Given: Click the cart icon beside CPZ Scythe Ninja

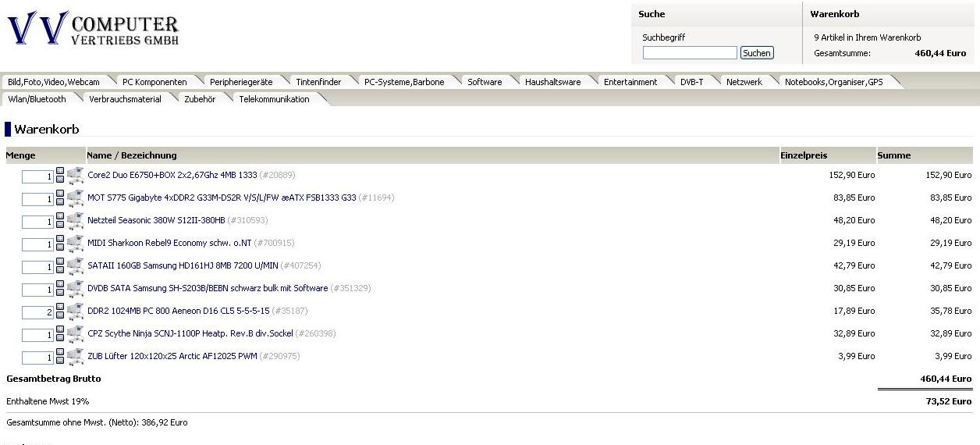Looking at the screenshot, I should click(76, 334).
